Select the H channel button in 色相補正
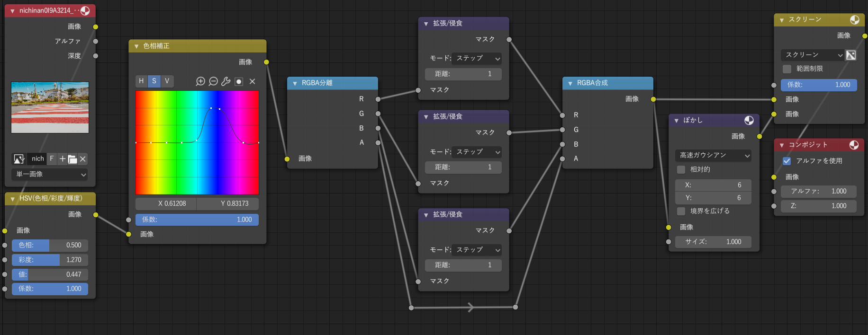 click(x=141, y=81)
